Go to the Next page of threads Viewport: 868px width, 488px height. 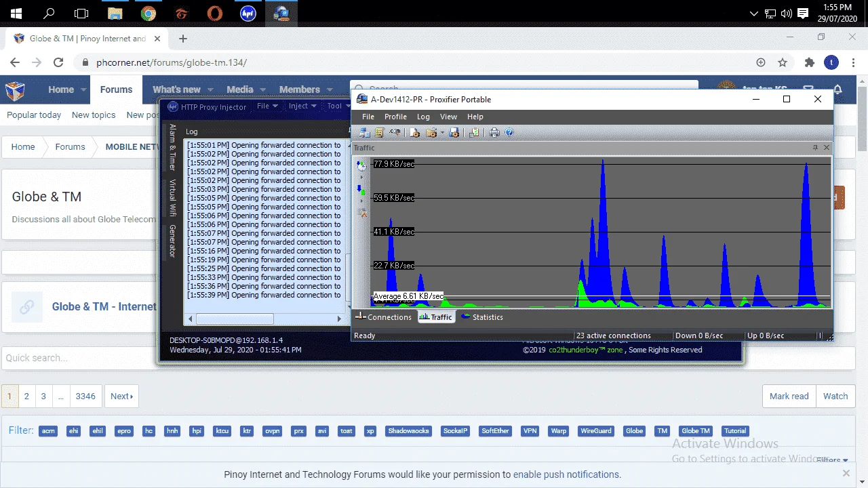[121, 396]
